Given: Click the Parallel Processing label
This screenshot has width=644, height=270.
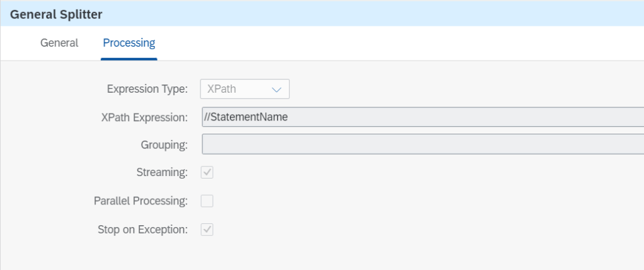Looking at the screenshot, I should (x=141, y=201).
